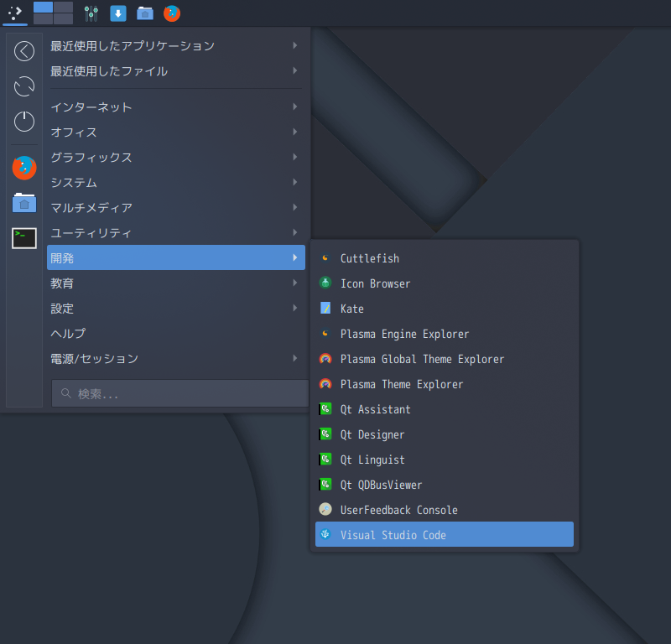Click the Cuttlefish icon
671x644 pixels.
[x=325, y=258]
